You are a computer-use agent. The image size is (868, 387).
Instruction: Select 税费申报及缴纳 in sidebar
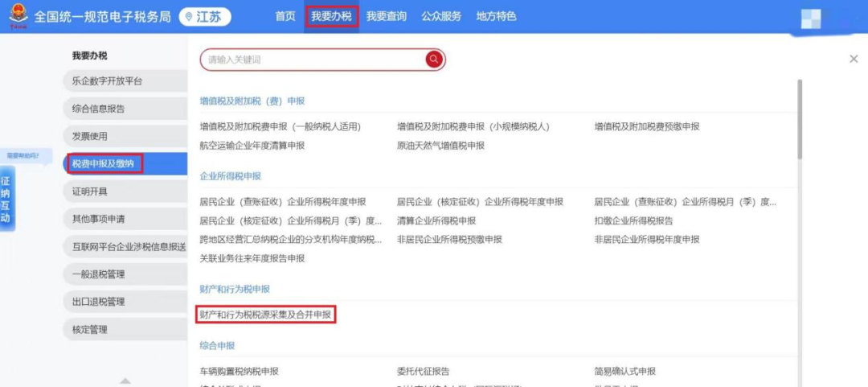coord(105,164)
